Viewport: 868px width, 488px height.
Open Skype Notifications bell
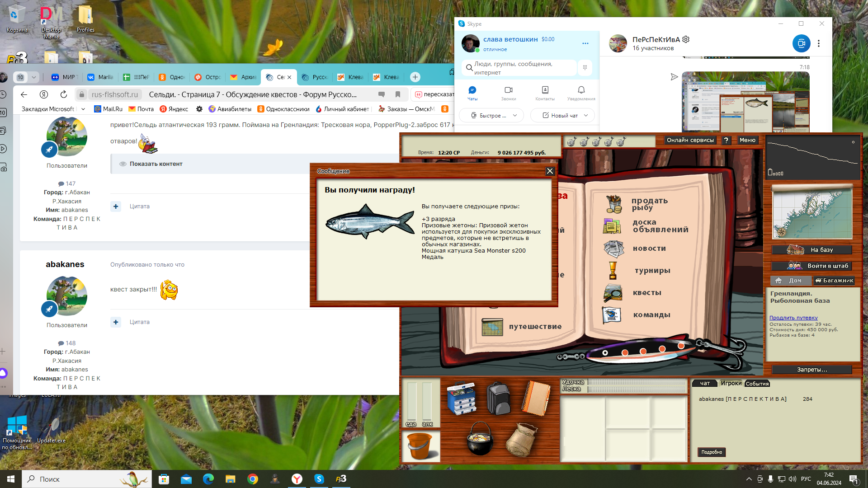pyautogui.click(x=581, y=92)
